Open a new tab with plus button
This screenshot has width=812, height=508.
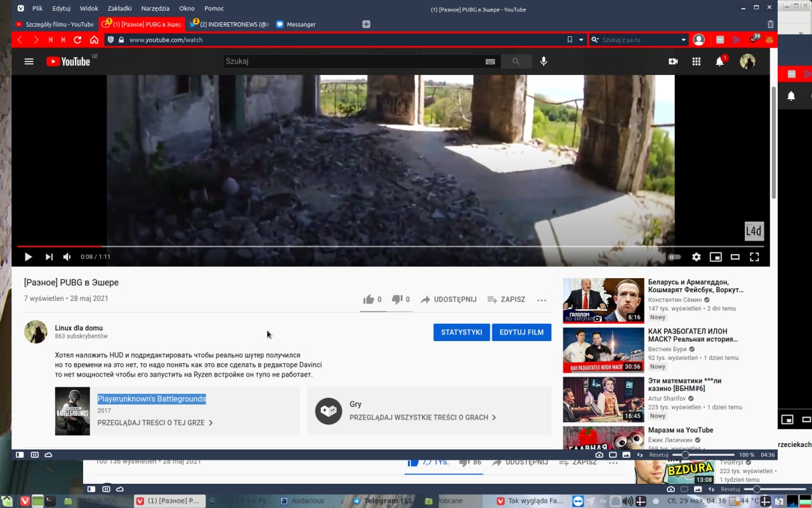[x=366, y=24]
